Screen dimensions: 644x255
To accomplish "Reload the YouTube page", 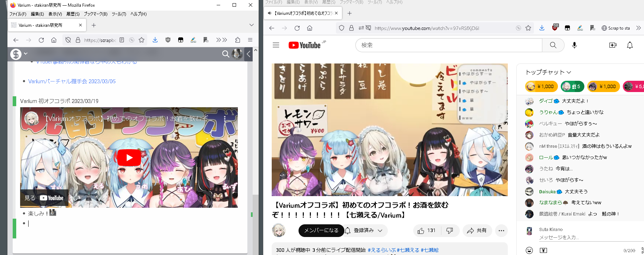I will (x=297, y=28).
